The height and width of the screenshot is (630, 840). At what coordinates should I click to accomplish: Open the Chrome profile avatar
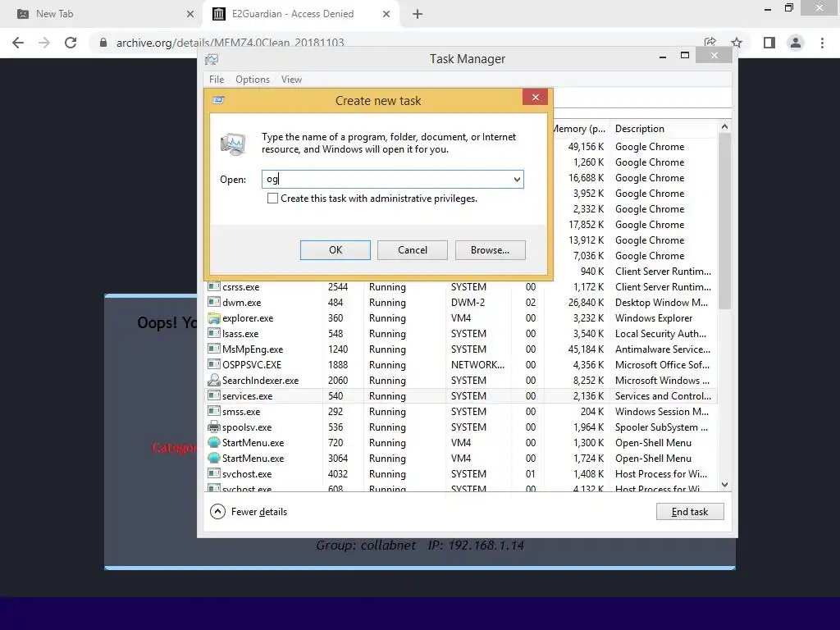click(x=796, y=43)
